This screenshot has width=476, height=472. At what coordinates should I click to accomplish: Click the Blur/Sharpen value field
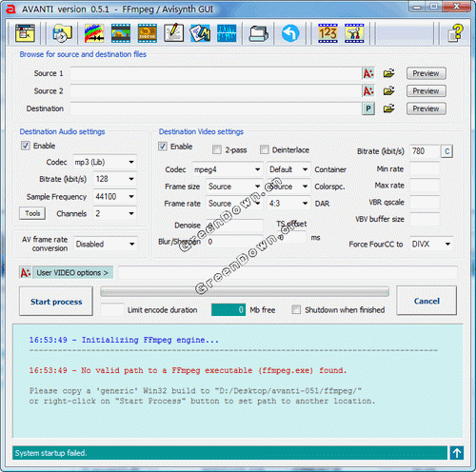[x=234, y=242]
